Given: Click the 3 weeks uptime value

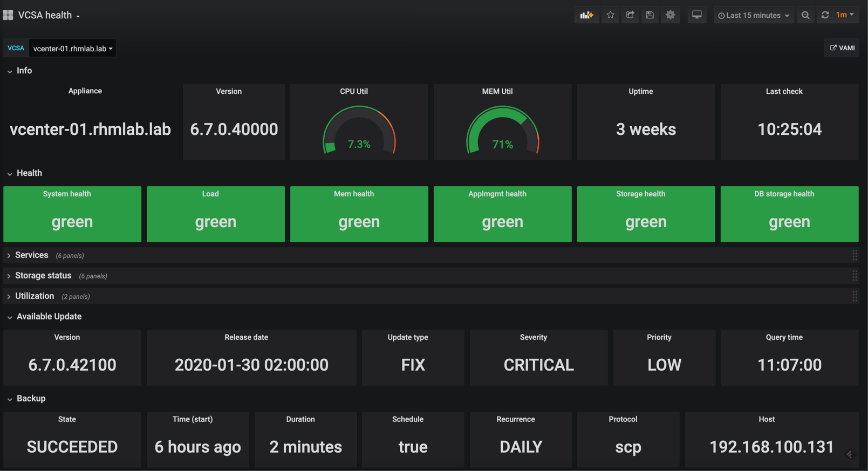Looking at the screenshot, I should tap(646, 129).
